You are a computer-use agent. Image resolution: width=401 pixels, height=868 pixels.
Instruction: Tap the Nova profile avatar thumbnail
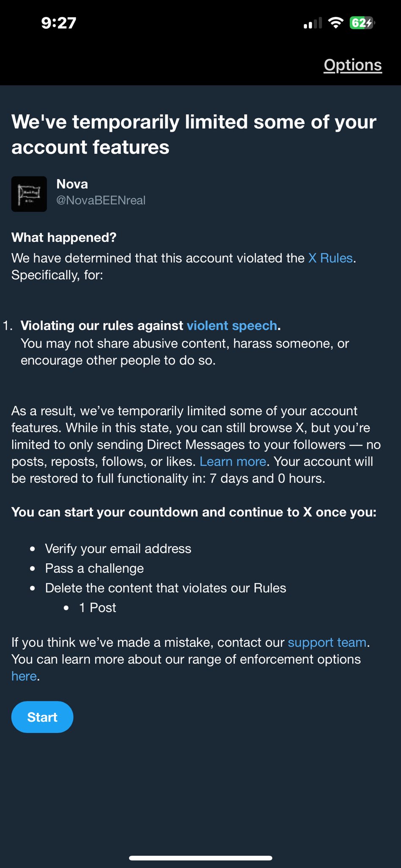[x=29, y=194]
